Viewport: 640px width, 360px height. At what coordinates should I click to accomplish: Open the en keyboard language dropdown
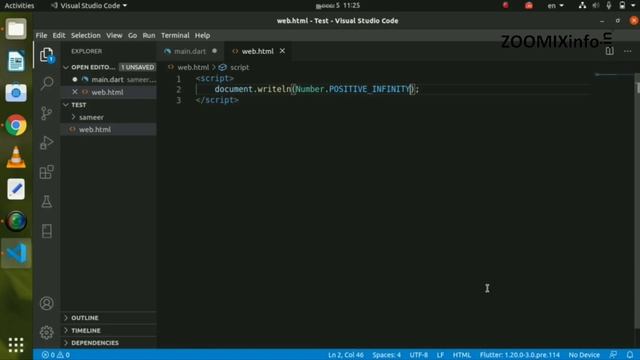(555, 5)
